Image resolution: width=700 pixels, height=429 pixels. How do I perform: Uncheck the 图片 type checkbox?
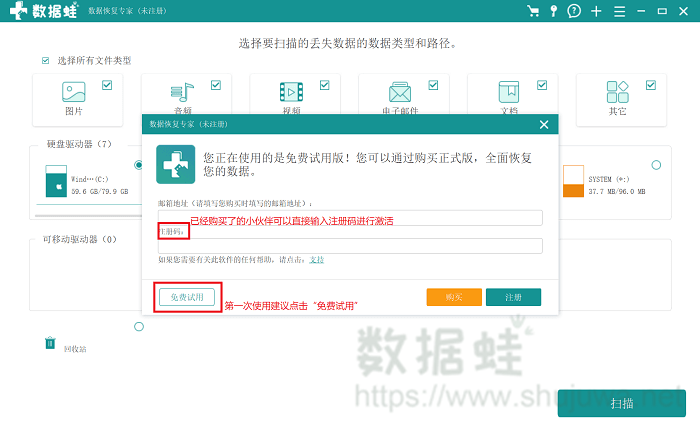(107, 85)
